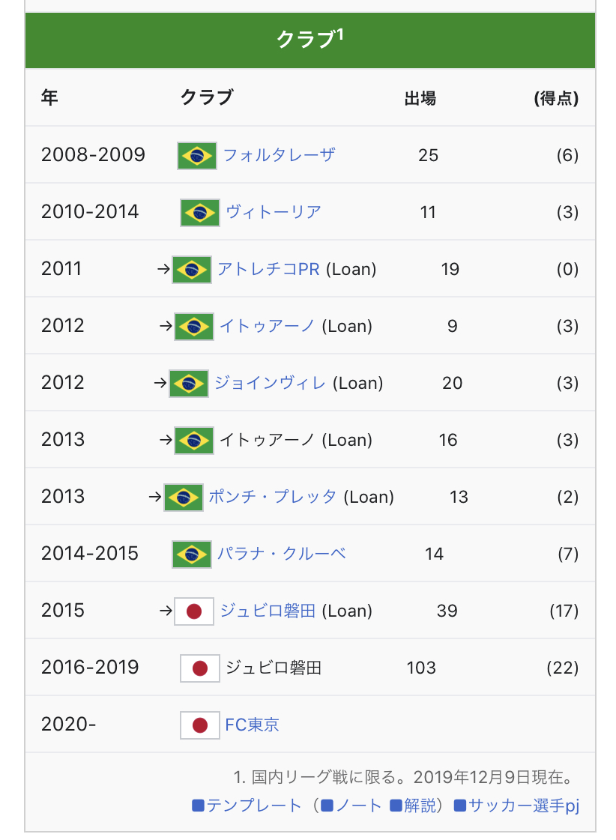
Task: Click Brazil flag icon beside フォルタレーザ
Action: point(196,156)
